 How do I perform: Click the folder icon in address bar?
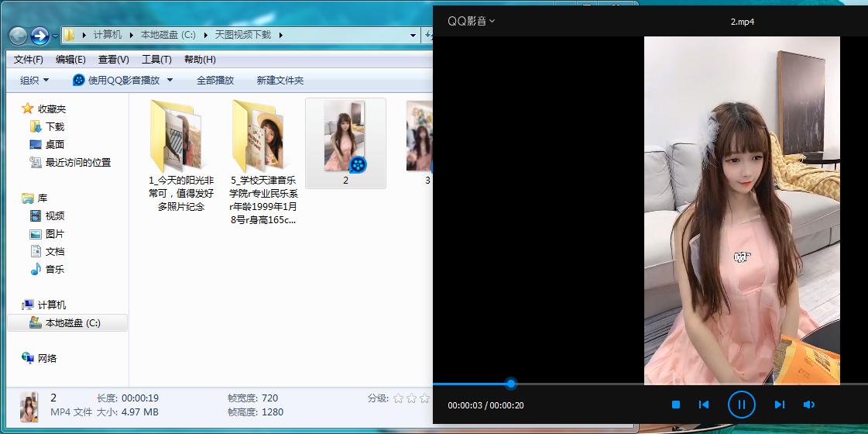69,35
